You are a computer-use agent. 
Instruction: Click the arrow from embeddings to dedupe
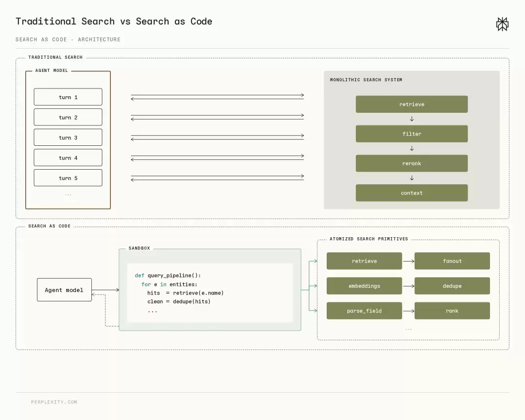point(408,286)
